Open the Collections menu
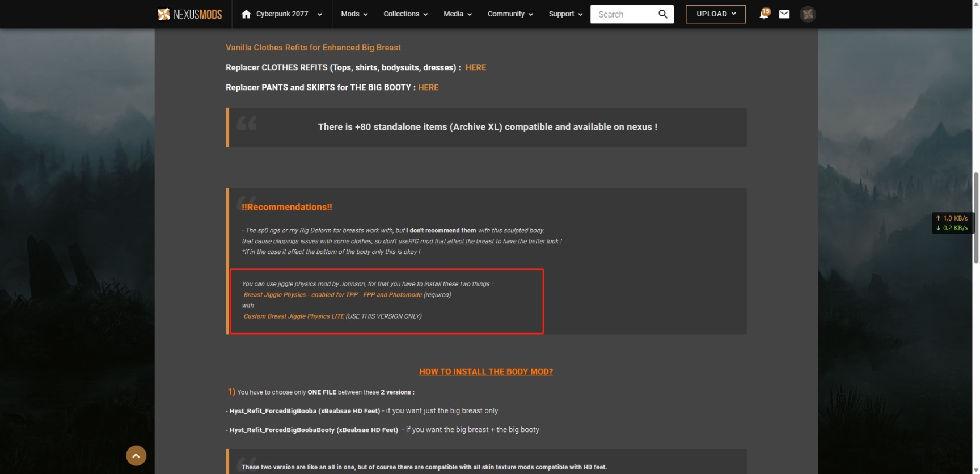This screenshot has height=474, width=980. tap(405, 14)
